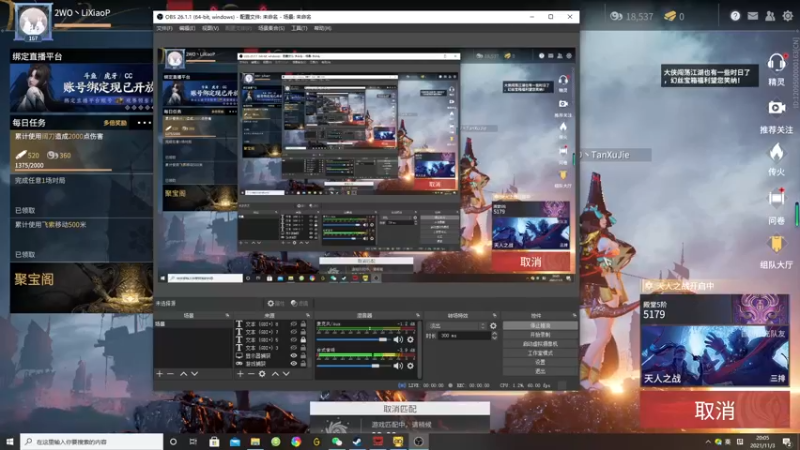Open the 问卷 survey icon
The image size is (800, 450).
(776, 197)
